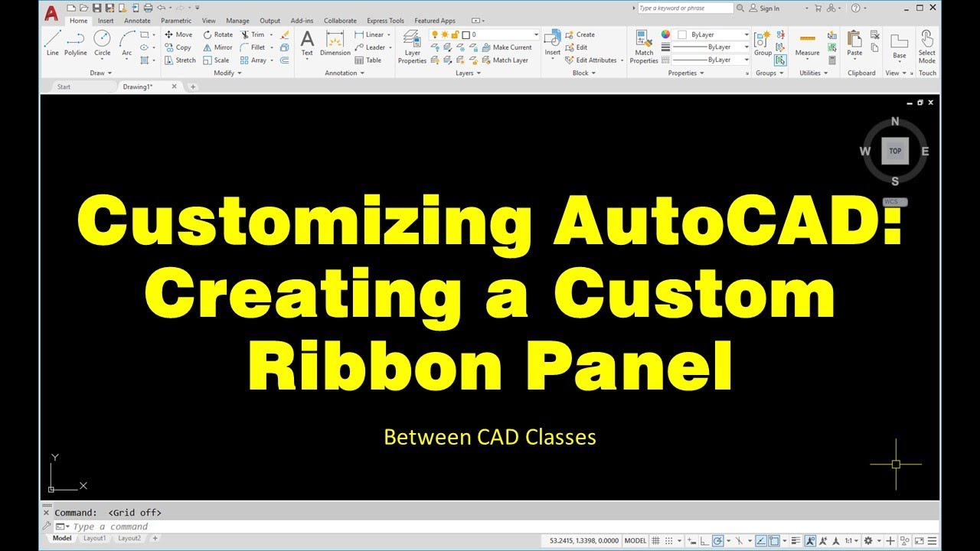Image resolution: width=980 pixels, height=551 pixels.
Task: Choose the Copy command in Modify panel
Action: click(x=178, y=47)
